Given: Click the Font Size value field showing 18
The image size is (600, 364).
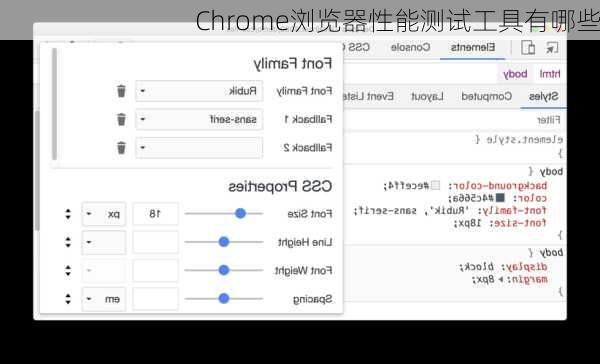Looking at the screenshot, I should click(x=155, y=214).
